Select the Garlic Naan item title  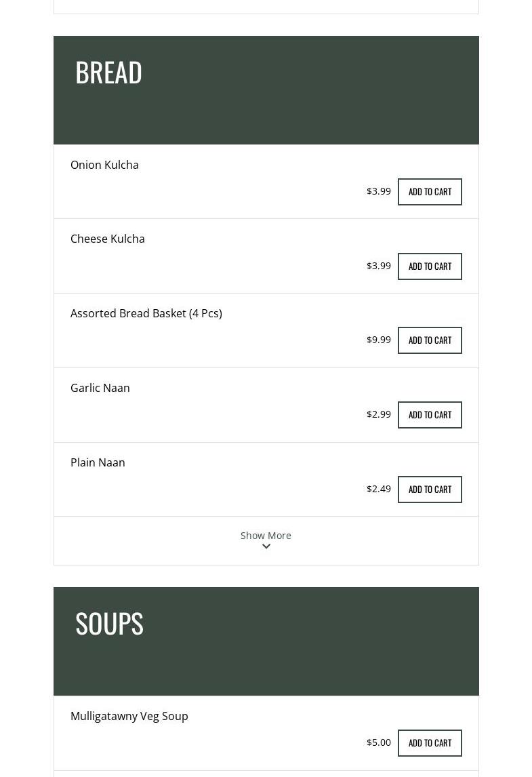pos(100,388)
